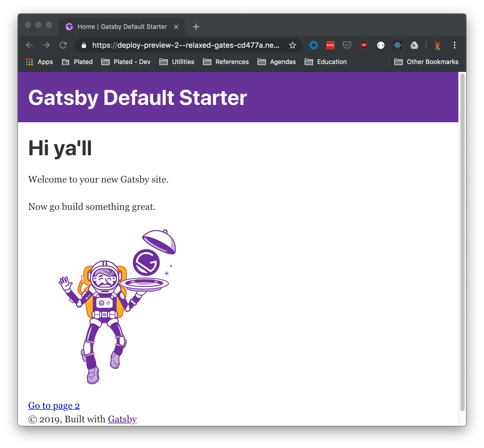Open the Plated bookmark

(x=77, y=62)
